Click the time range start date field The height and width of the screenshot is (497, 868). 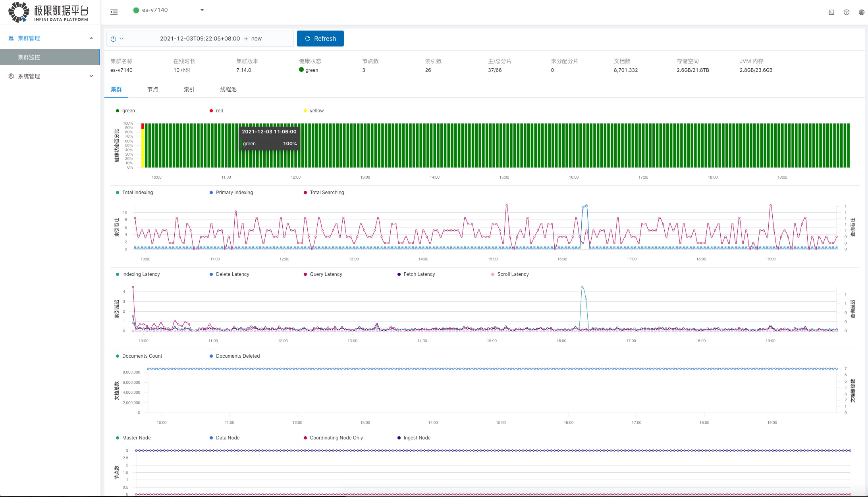pyautogui.click(x=200, y=39)
